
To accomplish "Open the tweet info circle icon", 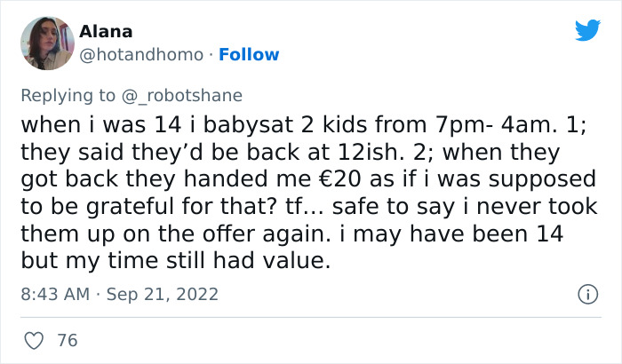I will coord(586,294).
